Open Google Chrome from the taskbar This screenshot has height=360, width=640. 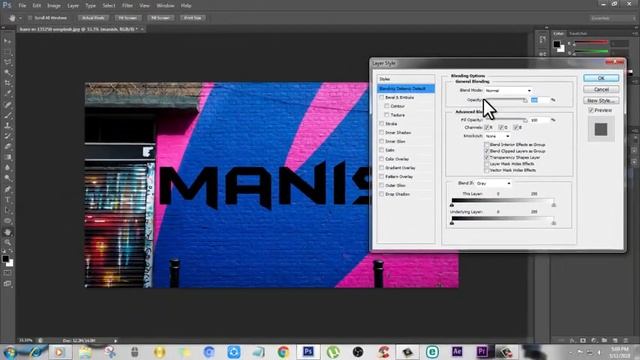pos(283,351)
